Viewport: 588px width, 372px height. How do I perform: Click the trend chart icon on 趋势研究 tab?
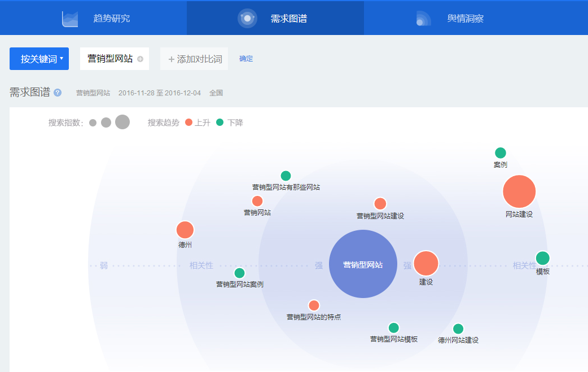click(x=69, y=17)
